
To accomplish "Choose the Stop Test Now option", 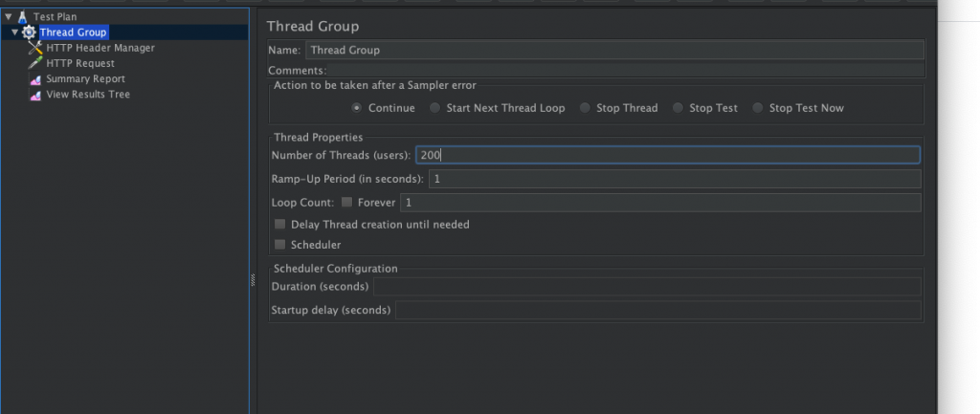I will click(758, 108).
